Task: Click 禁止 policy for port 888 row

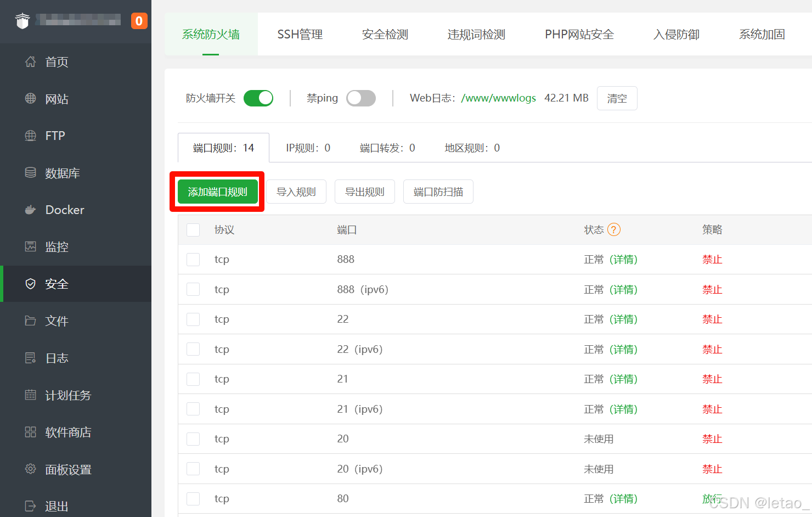Action: point(712,259)
